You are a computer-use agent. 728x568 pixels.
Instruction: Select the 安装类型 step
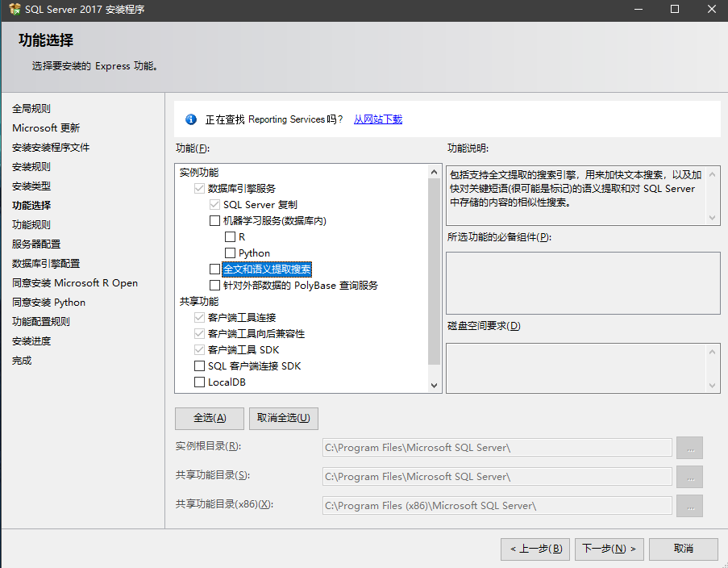click(31, 186)
